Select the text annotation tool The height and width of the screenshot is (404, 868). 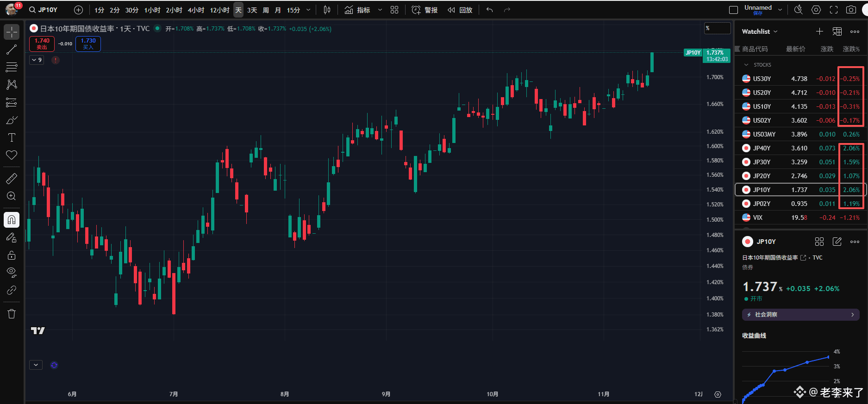click(12, 137)
